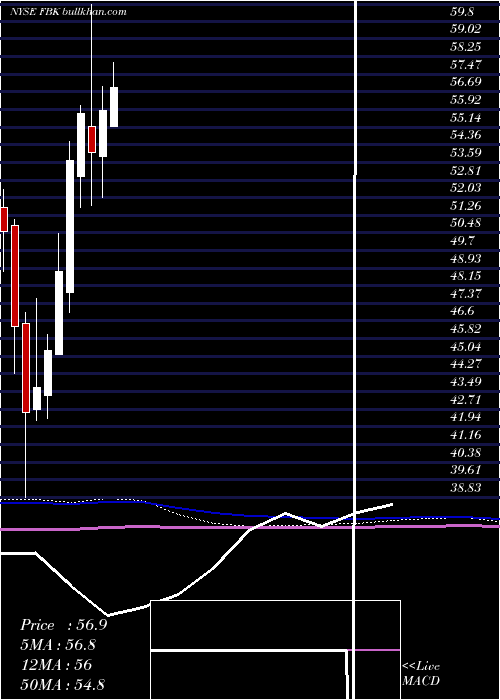Click the 58.25 price axis label
Viewport: 500px width, 700px height.
pos(465,47)
